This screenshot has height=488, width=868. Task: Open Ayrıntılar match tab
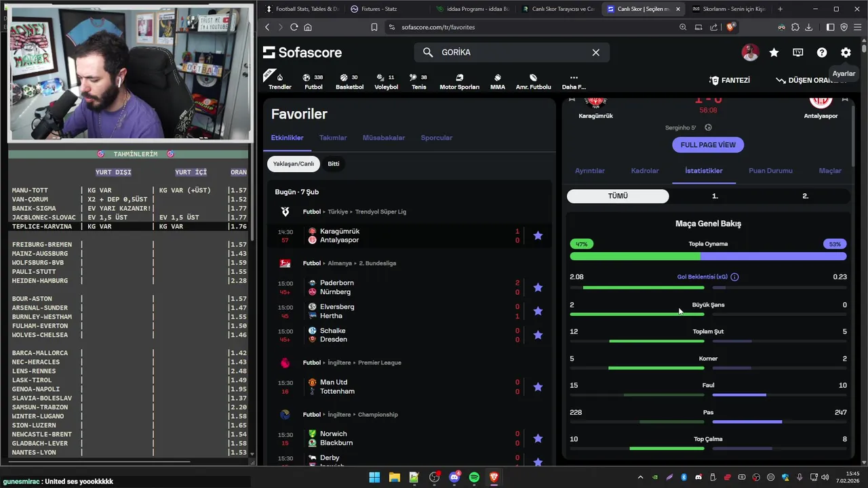590,171
